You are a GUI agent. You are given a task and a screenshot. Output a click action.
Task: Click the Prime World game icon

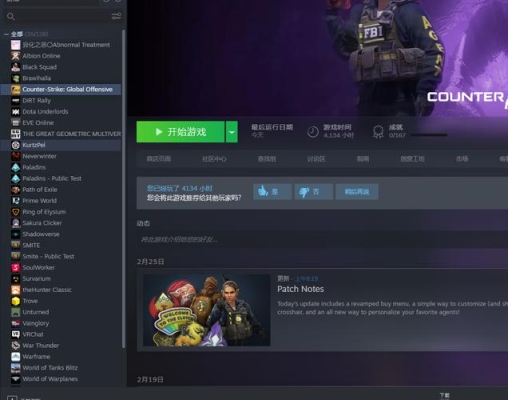coord(16,201)
